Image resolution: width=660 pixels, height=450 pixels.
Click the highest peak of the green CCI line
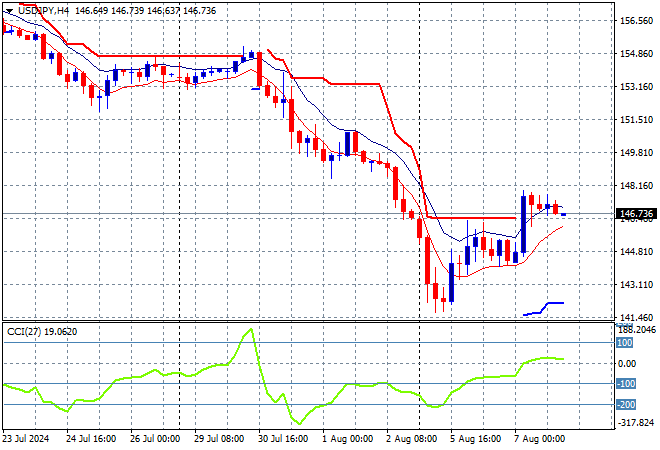pos(249,330)
